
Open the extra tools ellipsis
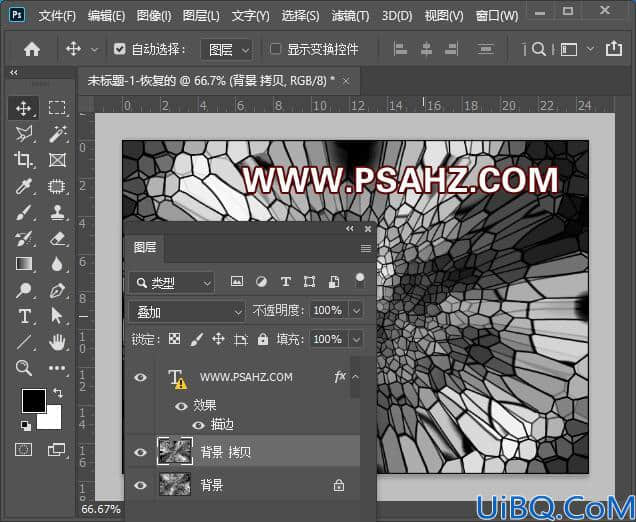tap(57, 368)
